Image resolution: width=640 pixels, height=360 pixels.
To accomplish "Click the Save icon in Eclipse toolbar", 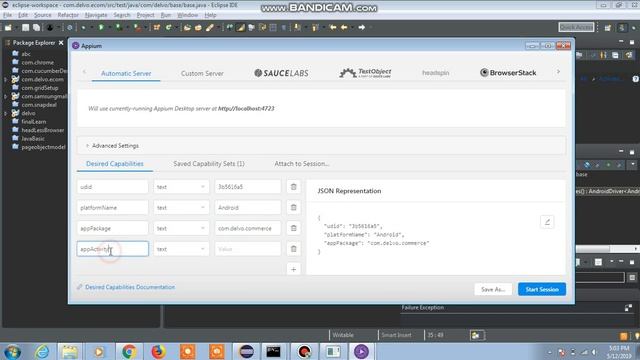I will (25, 27).
